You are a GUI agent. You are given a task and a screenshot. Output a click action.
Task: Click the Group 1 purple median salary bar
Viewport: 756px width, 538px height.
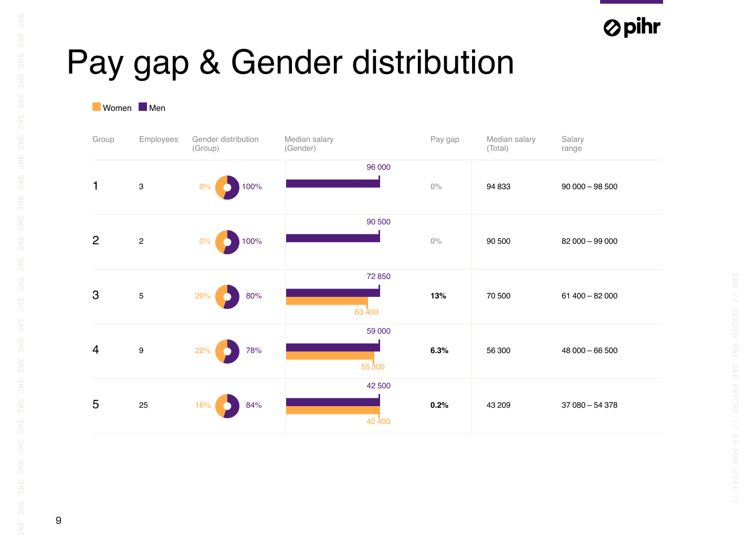[x=332, y=183]
